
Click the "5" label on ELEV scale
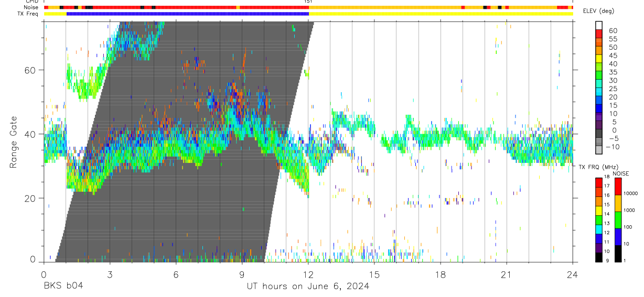click(x=615, y=122)
